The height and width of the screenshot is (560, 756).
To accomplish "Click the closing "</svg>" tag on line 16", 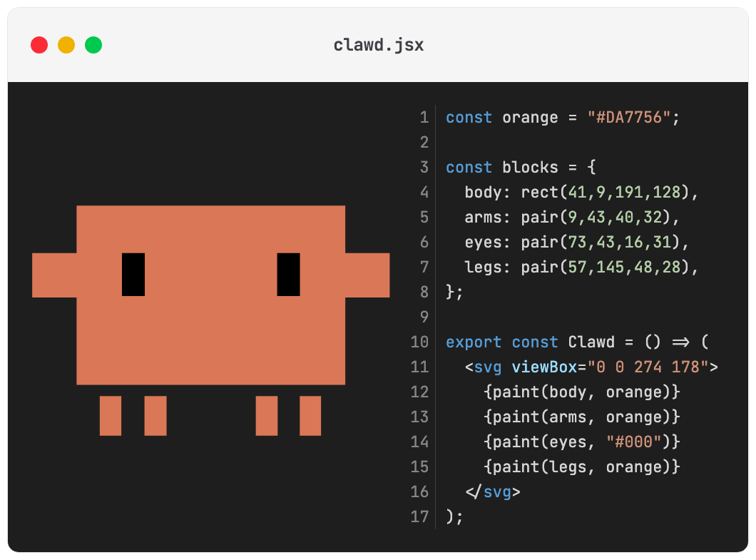I will pyautogui.click(x=492, y=492).
